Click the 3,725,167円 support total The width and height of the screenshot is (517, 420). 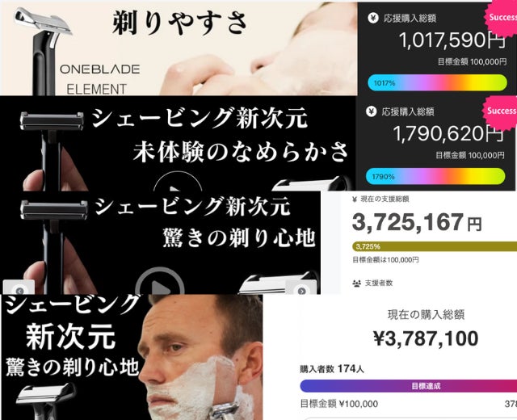tap(417, 223)
